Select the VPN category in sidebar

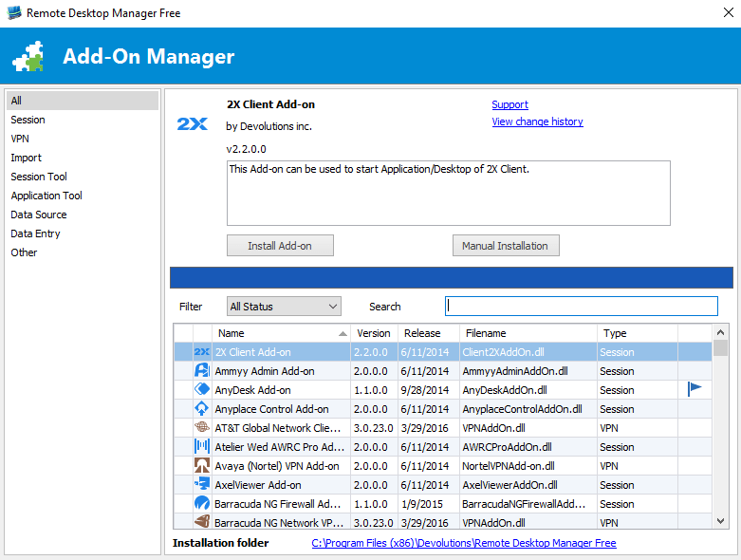click(20, 139)
